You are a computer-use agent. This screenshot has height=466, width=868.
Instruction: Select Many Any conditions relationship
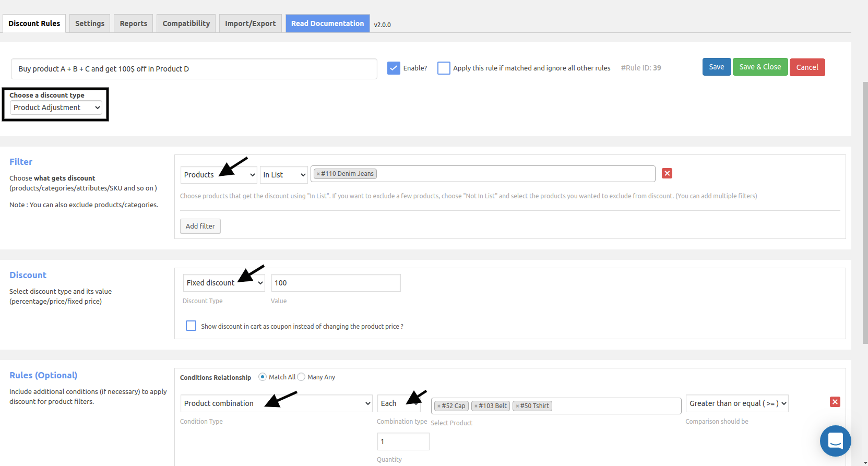(x=301, y=377)
